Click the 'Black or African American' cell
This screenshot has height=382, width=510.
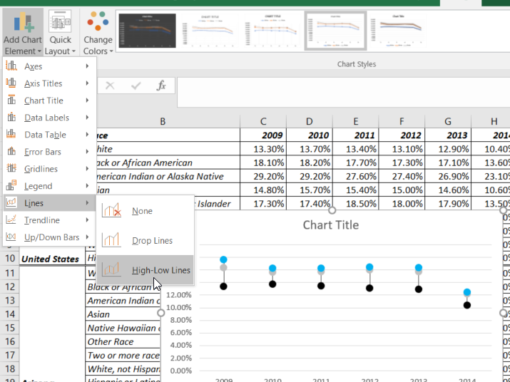tap(168, 162)
